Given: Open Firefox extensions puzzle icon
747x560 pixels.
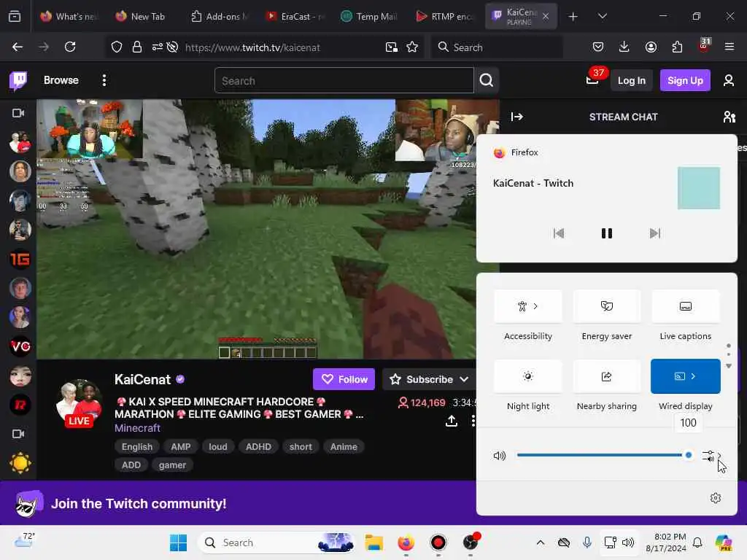Looking at the screenshot, I should [677, 47].
